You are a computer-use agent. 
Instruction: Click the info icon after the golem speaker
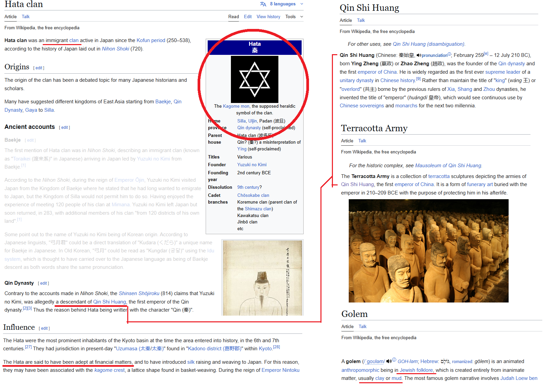click(394, 360)
